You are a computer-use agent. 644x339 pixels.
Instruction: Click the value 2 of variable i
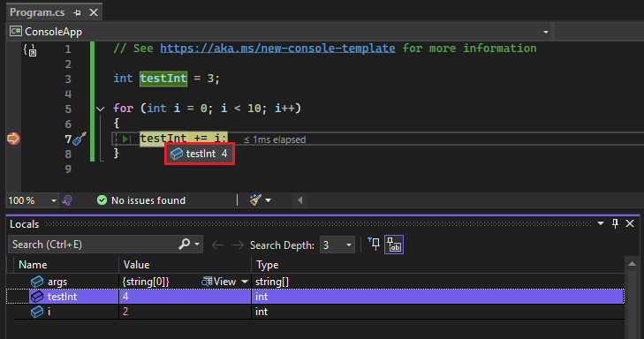[125, 312]
